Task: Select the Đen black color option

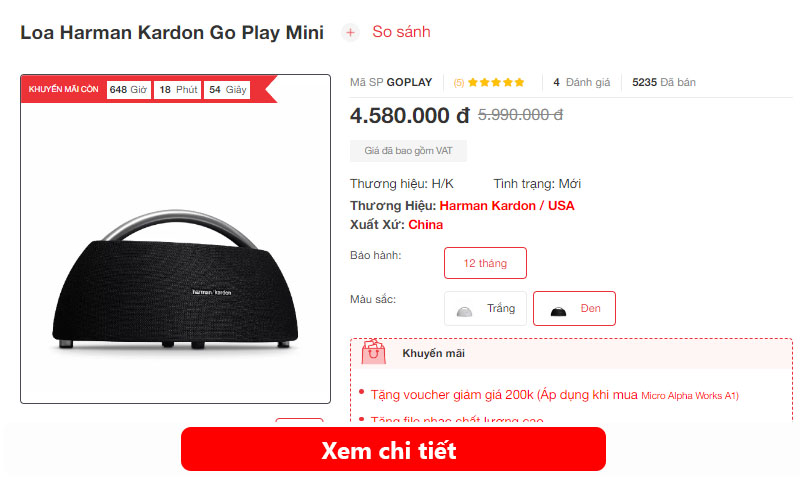Action: tap(574, 309)
